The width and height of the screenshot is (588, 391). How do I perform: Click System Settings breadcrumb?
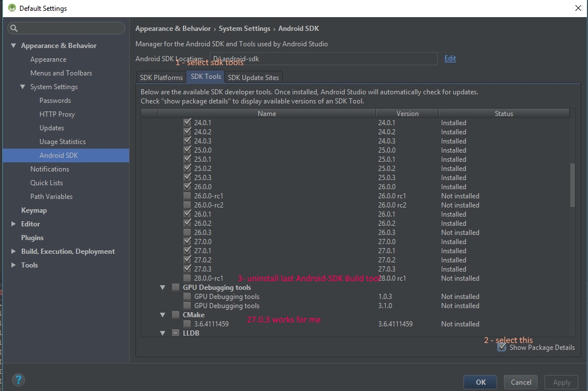click(x=245, y=29)
